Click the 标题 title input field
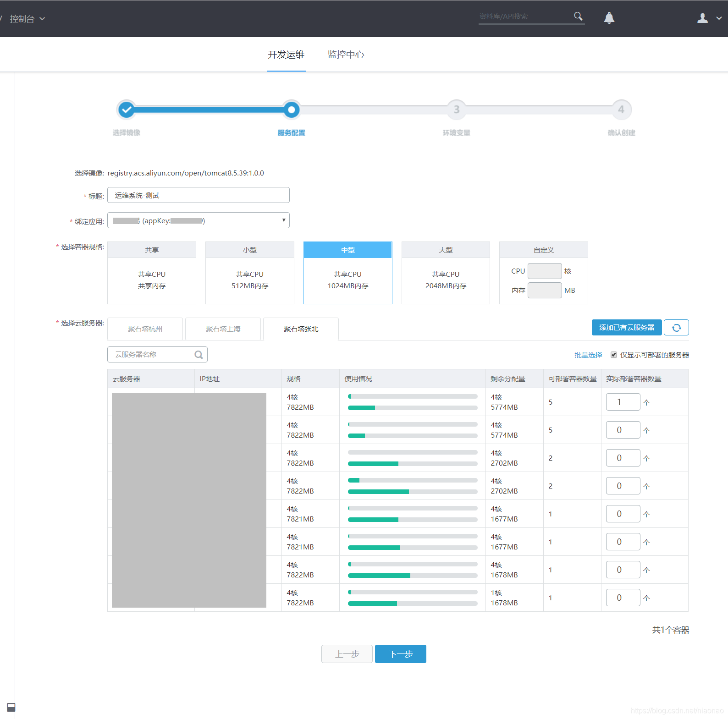Viewport: 728px width, 719px height. [x=198, y=195]
